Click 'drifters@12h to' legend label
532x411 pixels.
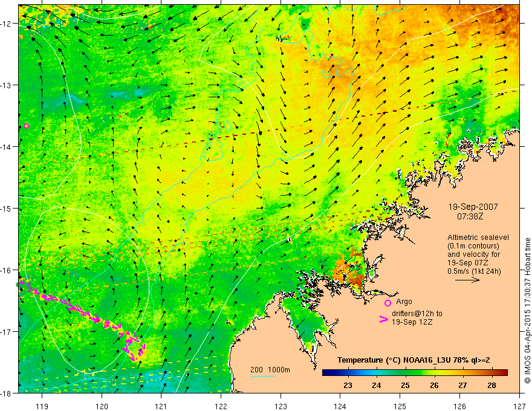click(x=417, y=314)
